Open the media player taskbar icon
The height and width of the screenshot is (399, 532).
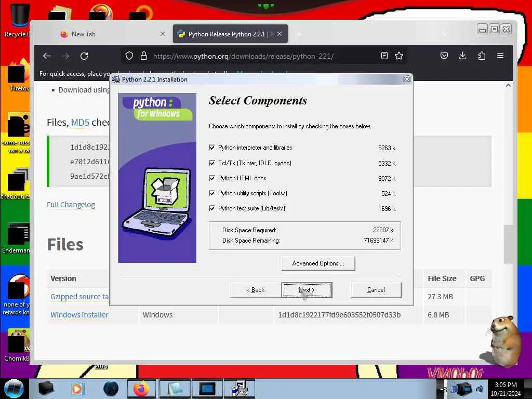77,389
